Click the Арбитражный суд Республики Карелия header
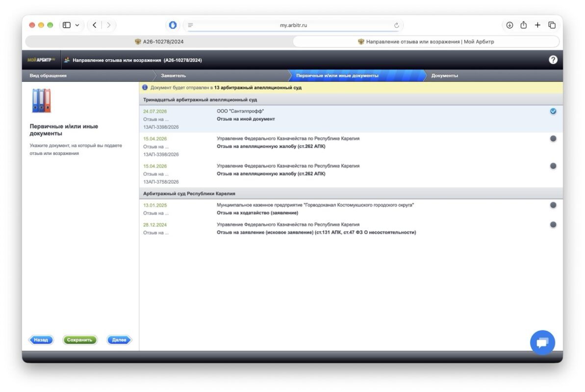Viewport: 585px width, 392px height. tap(189, 194)
